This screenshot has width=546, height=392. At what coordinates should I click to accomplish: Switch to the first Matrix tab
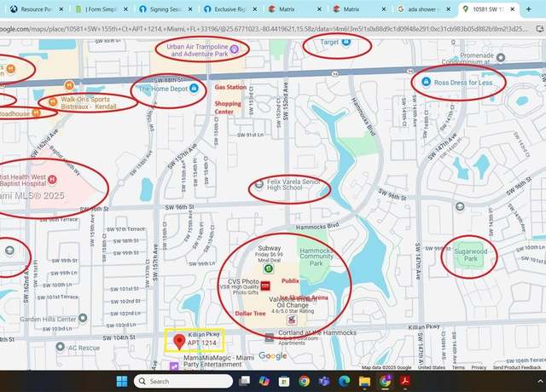(295, 9)
